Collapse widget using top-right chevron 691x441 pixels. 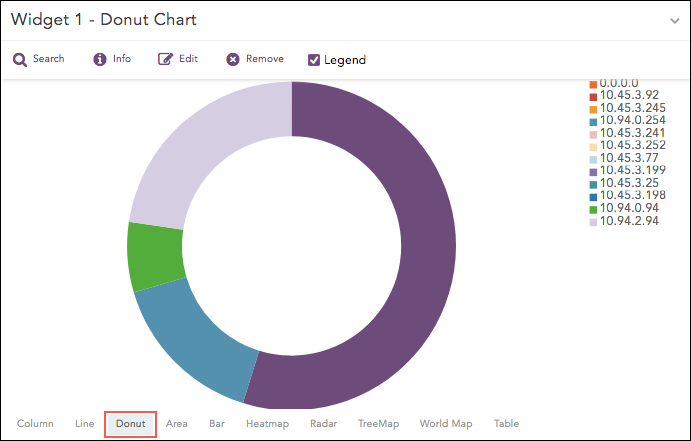click(675, 20)
